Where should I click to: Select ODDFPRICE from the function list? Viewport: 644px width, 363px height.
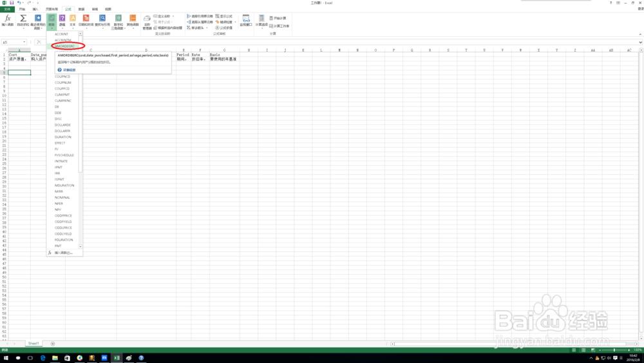tap(63, 215)
